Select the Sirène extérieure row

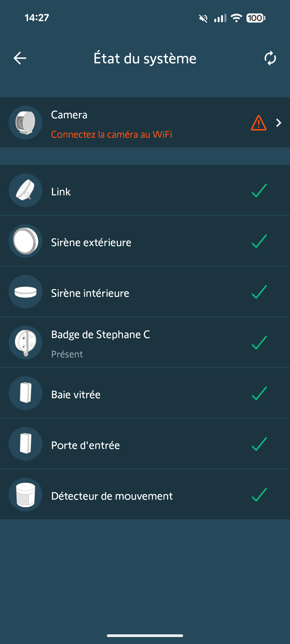tap(145, 241)
